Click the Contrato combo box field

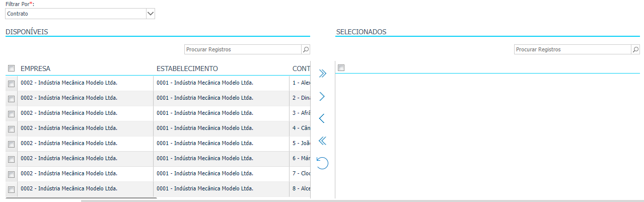76,14
